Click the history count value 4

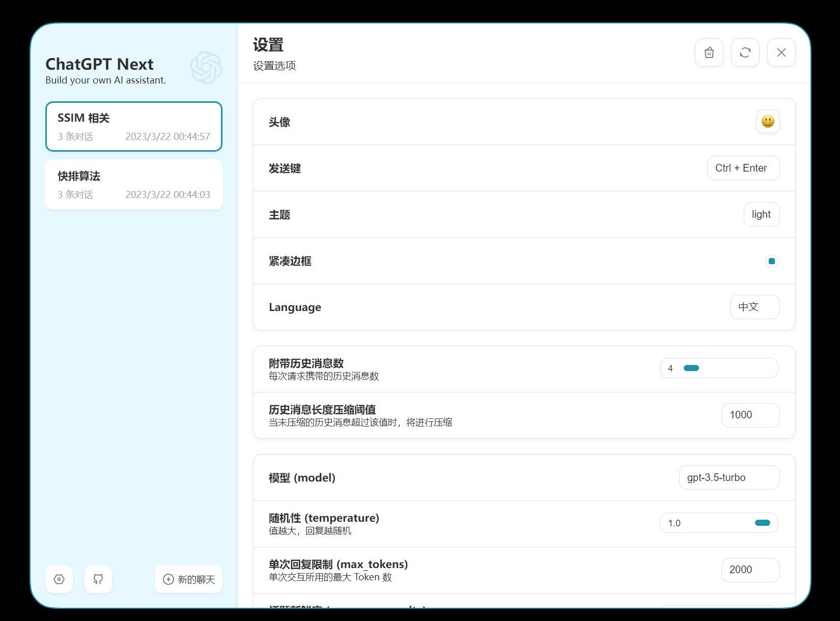(670, 368)
